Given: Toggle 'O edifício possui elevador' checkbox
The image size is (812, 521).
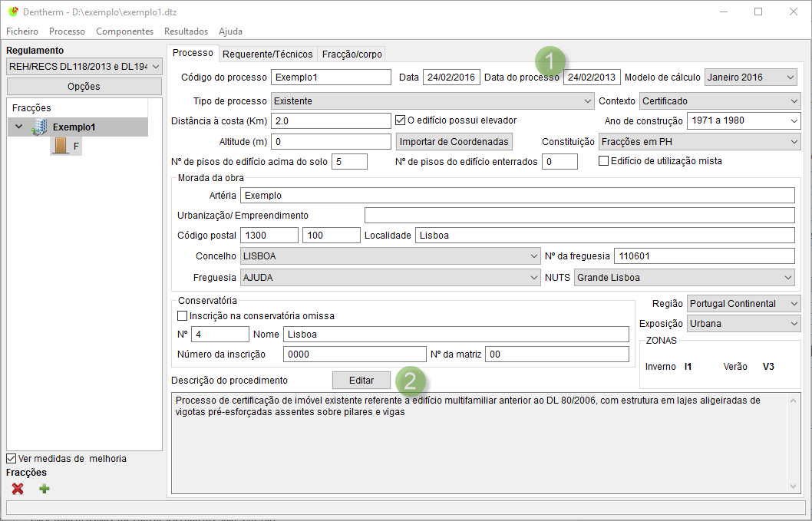Looking at the screenshot, I should coord(400,120).
